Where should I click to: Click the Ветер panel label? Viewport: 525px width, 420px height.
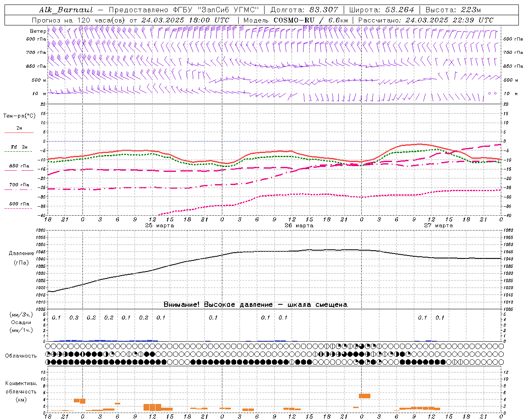(x=38, y=31)
